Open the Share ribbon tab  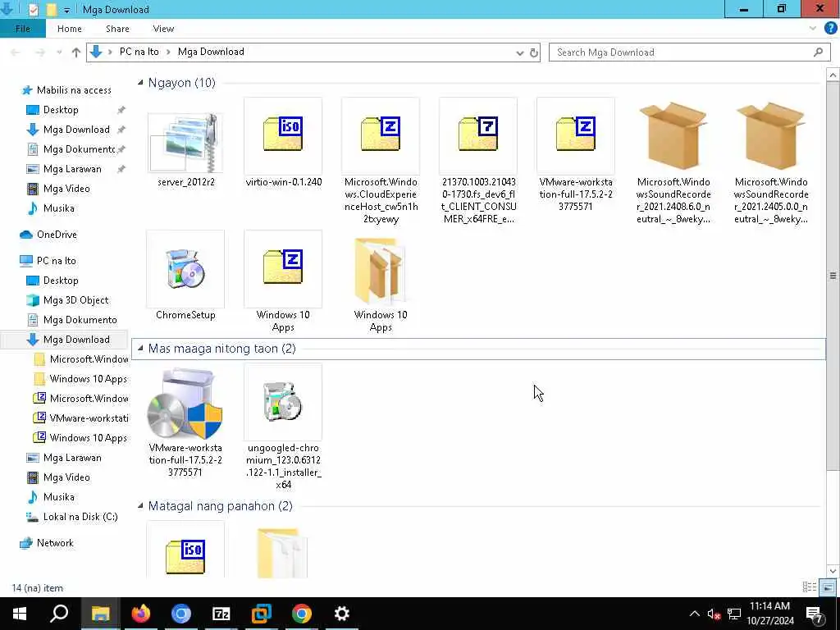point(117,29)
